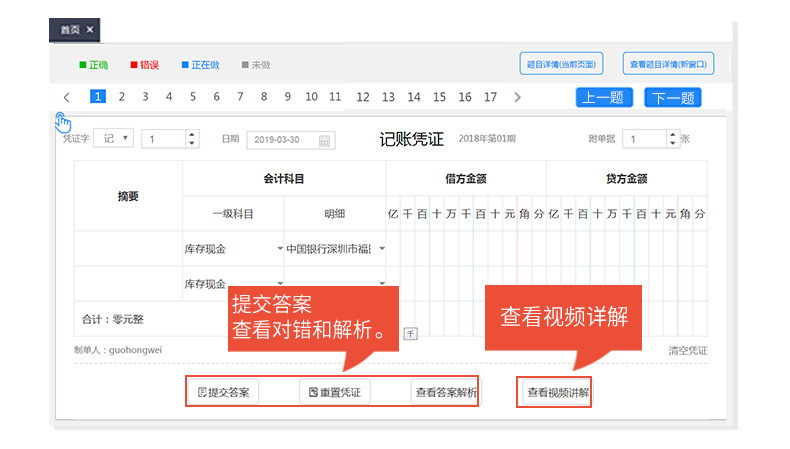Open the calendar icon in date field
Screen dimensions: 790x449
324,141
